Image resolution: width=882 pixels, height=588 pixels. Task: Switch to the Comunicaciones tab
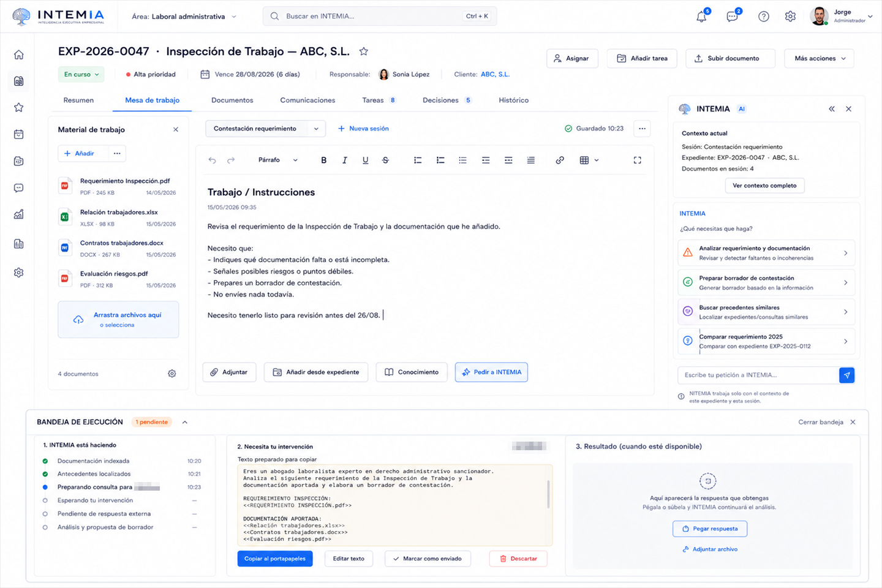coord(307,100)
